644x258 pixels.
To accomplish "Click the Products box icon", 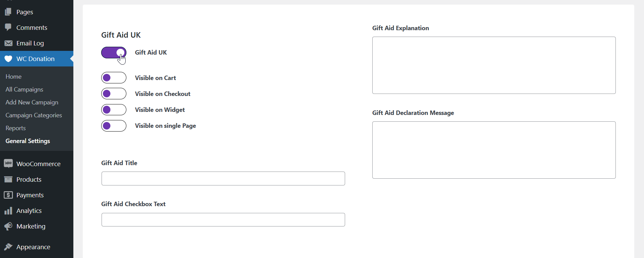I will (8, 179).
